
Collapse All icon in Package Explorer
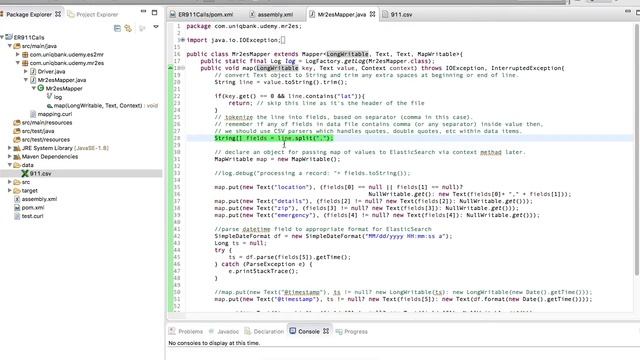[x=117, y=28]
